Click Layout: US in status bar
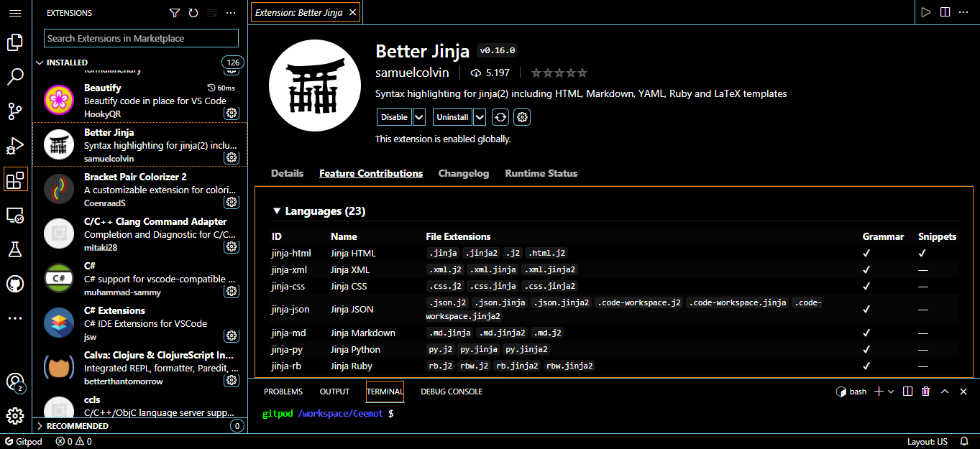The image size is (980, 449). pyautogui.click(x=928, y=442)
